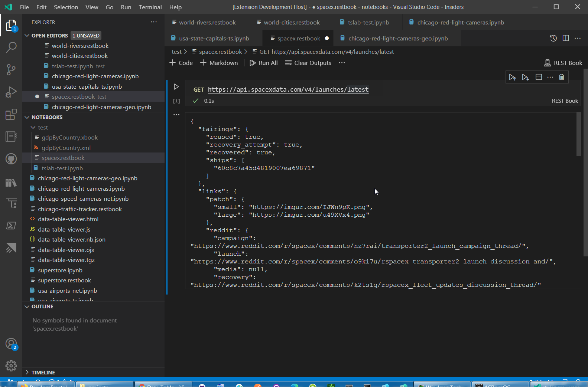Viewport: 588px width, 387px height.
Task: Run the GET request cell
Action: (176, 87)
